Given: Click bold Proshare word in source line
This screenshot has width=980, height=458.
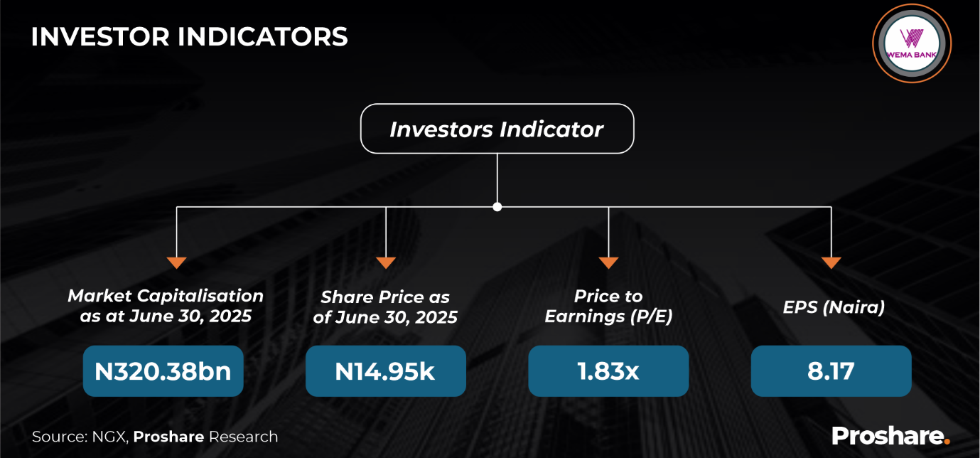Looking at the screenshot, I should tap(168, 437).
